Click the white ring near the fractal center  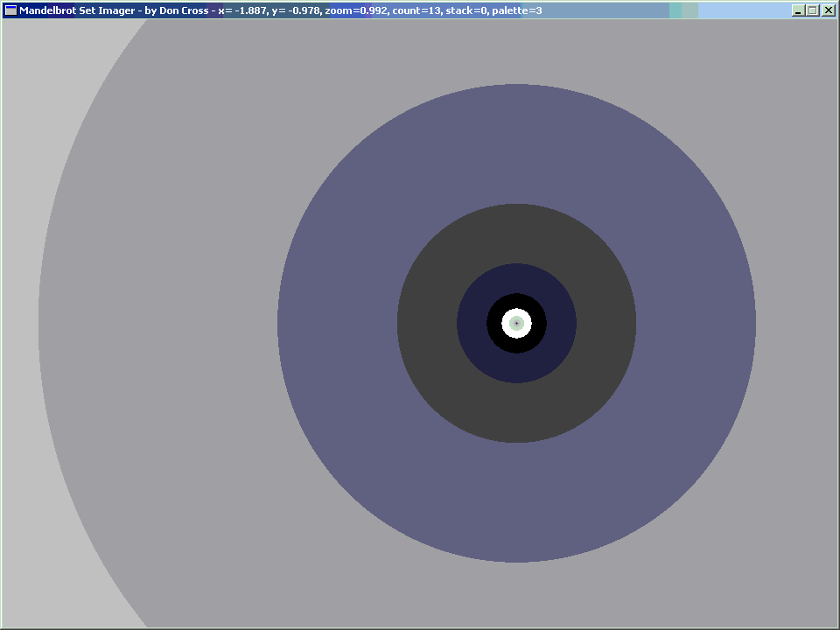click(507, 324)
